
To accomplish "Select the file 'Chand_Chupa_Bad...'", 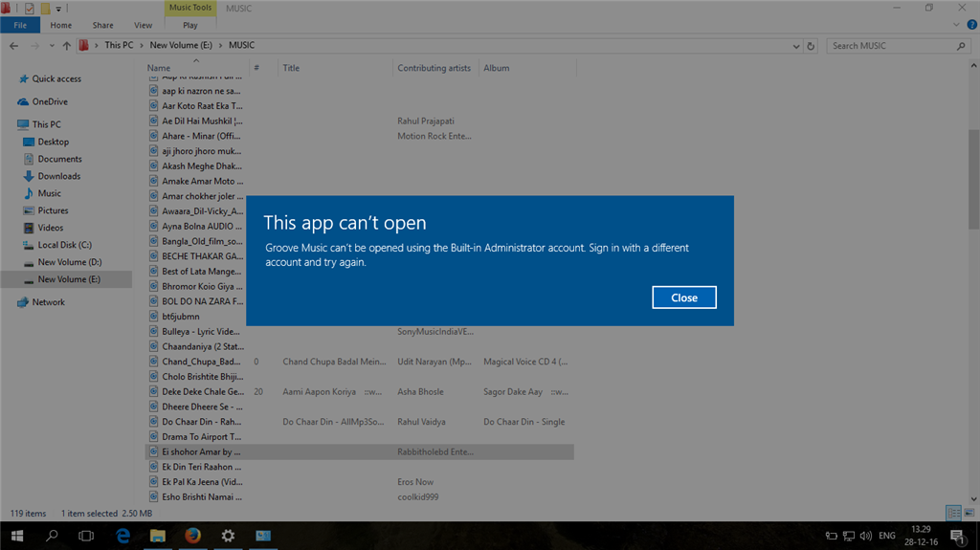I will point(201,362).
